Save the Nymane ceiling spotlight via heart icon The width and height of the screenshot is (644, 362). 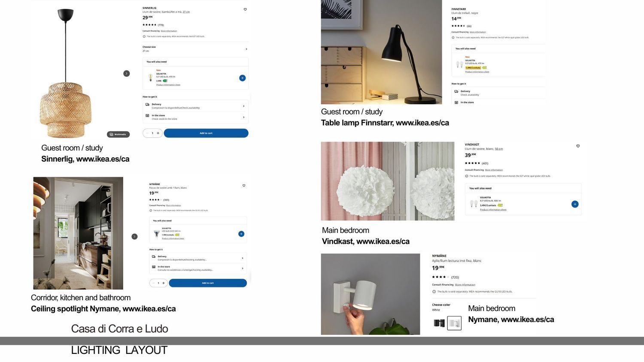244,185
